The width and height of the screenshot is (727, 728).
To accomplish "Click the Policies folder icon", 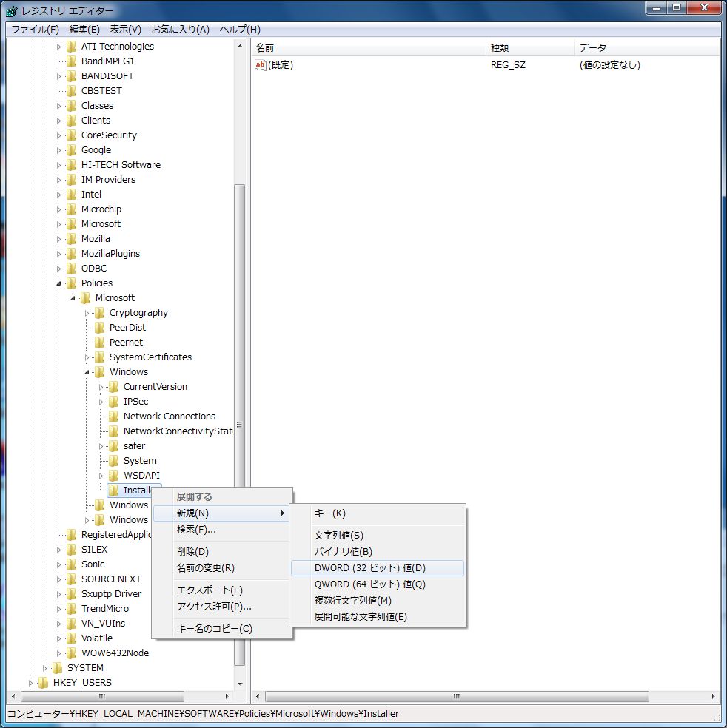I will pos(72,283).
